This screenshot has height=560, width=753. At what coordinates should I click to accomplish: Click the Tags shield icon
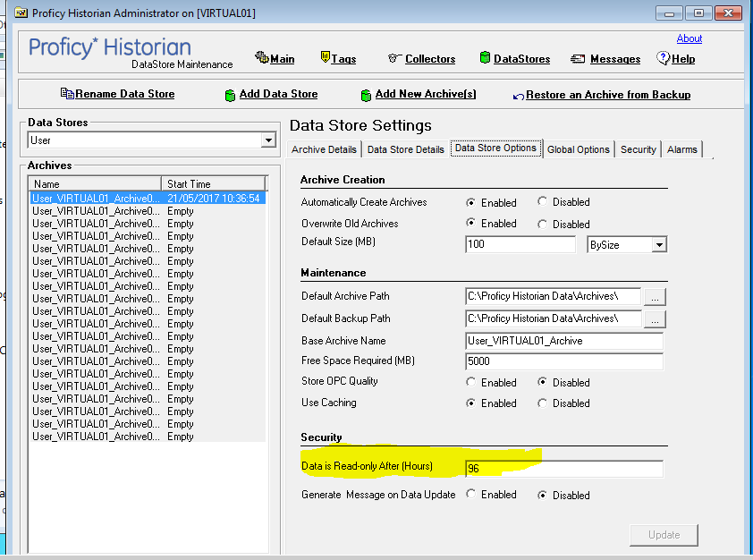point(326,57)
